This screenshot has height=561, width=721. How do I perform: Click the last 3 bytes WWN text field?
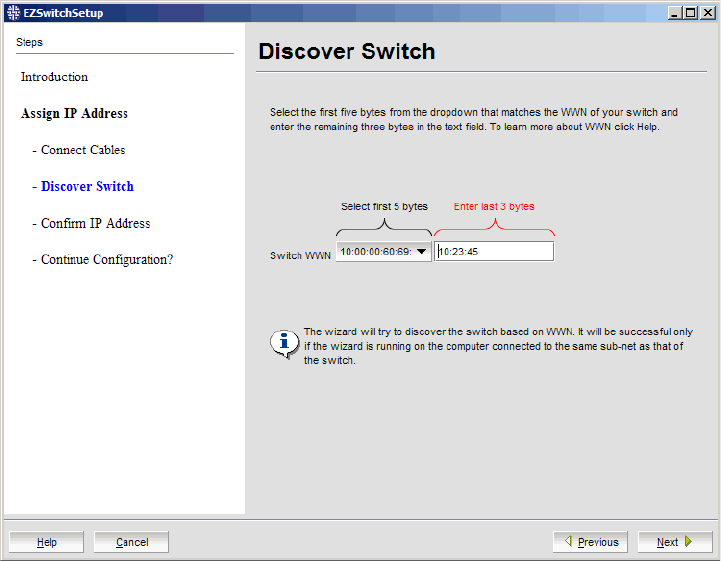[494, 252]
